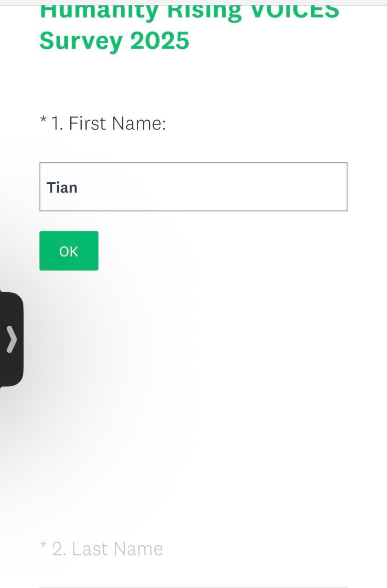The width and height of the screenshot is (387, 588).
Task: Click the "Humanity Rising VOICES" title line
Action: point(189,11)
